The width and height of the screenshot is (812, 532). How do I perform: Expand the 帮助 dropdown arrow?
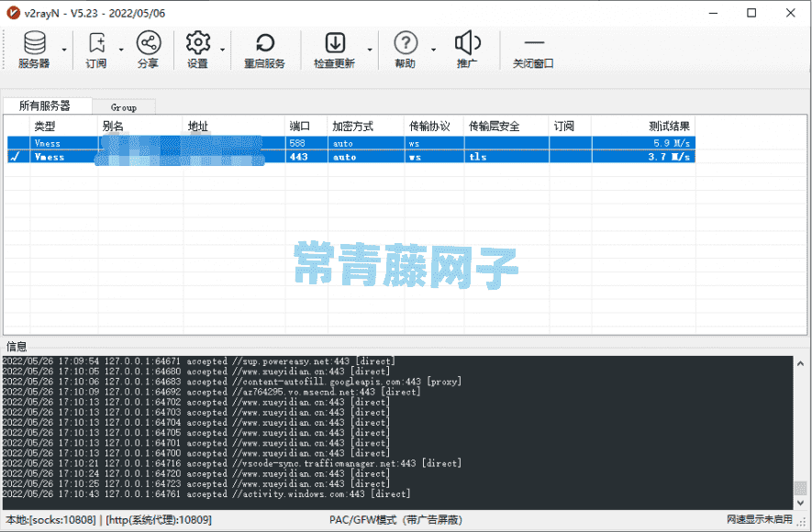[433, 50]
